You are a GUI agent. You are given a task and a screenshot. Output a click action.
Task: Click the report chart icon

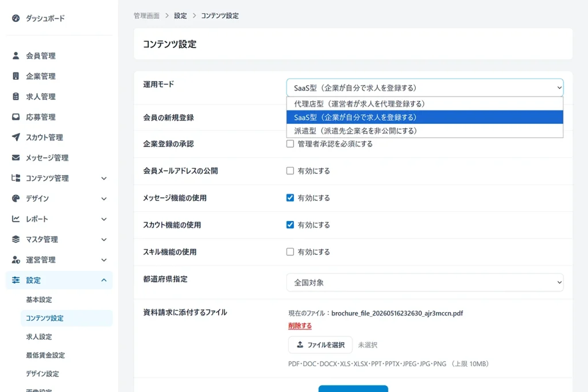coord(16,219)
